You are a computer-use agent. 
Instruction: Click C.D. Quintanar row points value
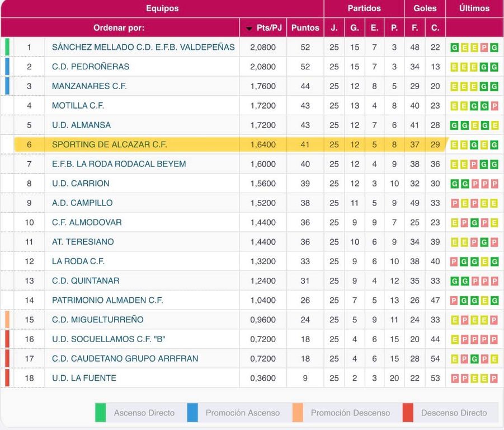(x=305, y=281)
